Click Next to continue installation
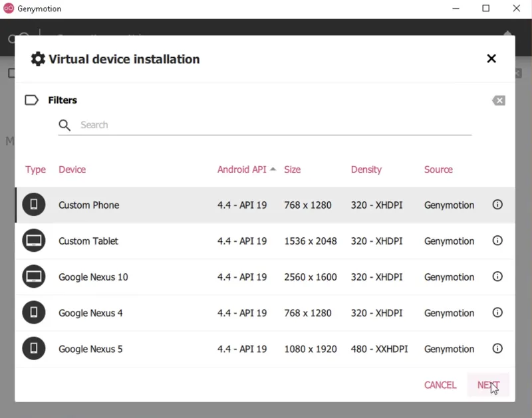532x418 pixels. [488, 385]
